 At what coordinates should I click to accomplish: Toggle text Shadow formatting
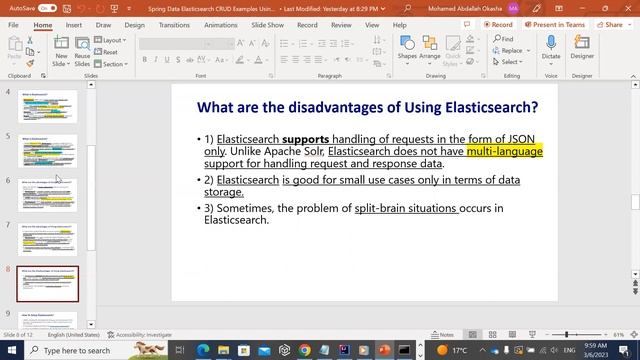click(178, 60)
